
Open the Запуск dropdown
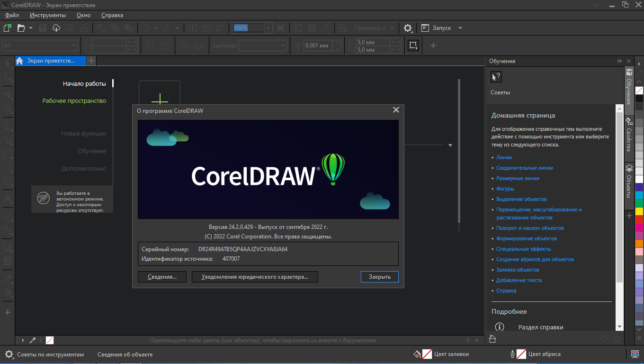click(x=442, y=28)
